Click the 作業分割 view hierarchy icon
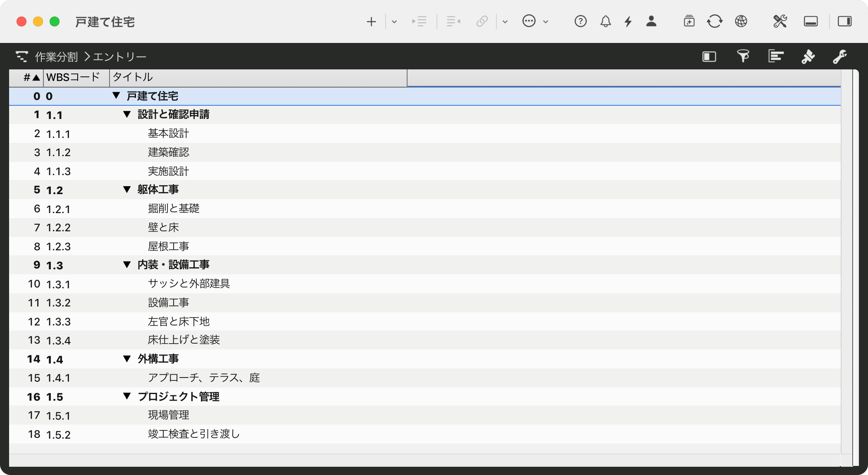 22,56
